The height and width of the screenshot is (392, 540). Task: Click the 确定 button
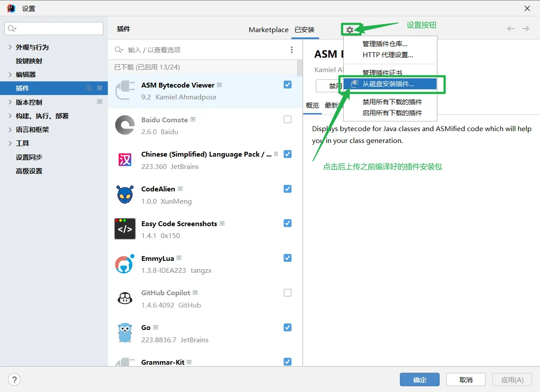[x=420, y=380]
